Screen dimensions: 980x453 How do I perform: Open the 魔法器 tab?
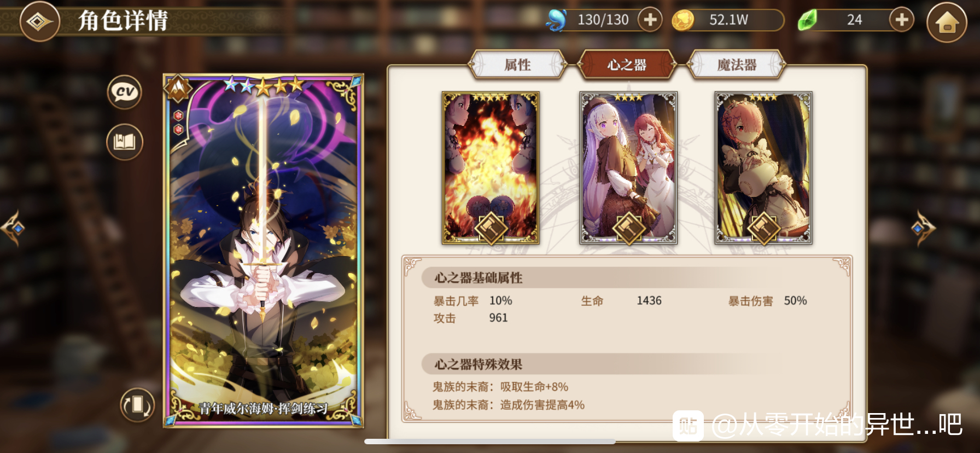[737, 65]
